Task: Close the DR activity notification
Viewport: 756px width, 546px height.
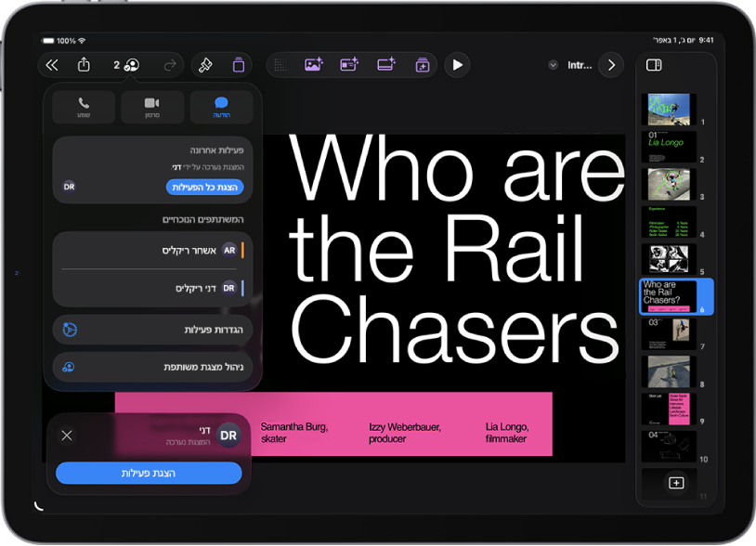Action: 67,435
